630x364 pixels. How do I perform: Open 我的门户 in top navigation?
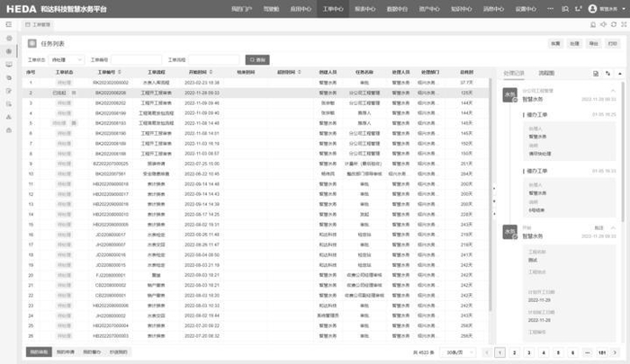click(x=241, y=9)
